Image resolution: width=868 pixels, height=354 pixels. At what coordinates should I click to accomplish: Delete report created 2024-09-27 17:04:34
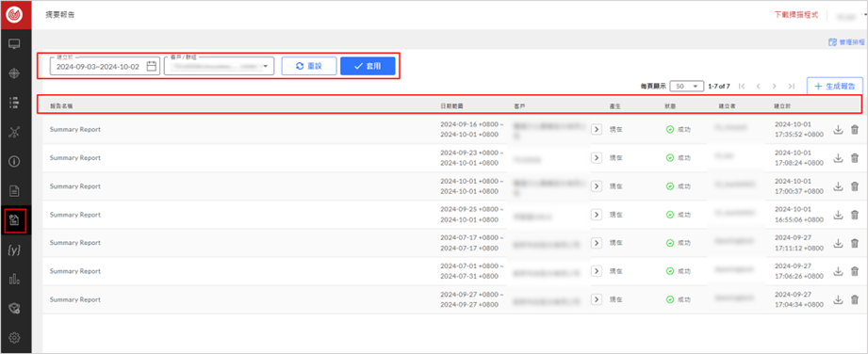[855, 299]
